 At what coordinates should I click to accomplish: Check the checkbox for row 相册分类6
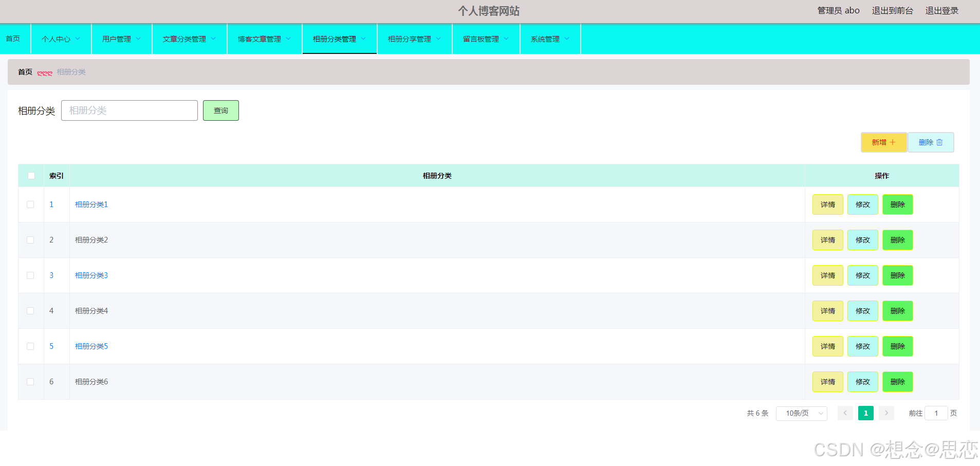[x=30, y=382]
